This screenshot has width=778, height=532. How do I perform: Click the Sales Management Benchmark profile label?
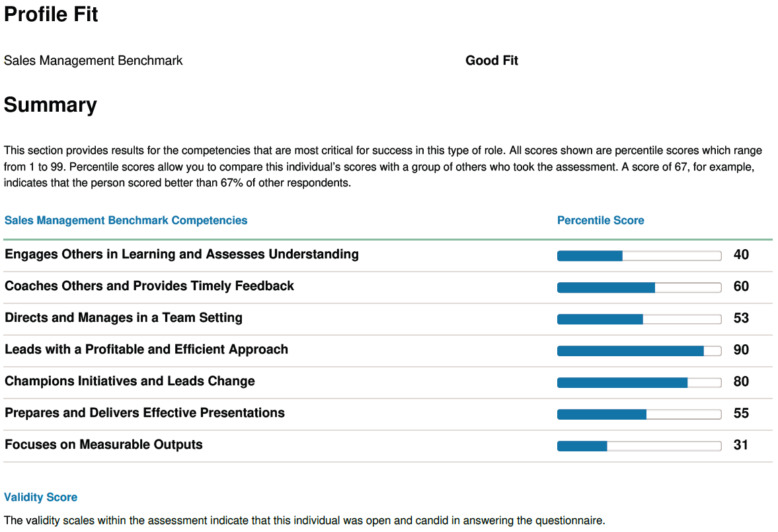93,60
